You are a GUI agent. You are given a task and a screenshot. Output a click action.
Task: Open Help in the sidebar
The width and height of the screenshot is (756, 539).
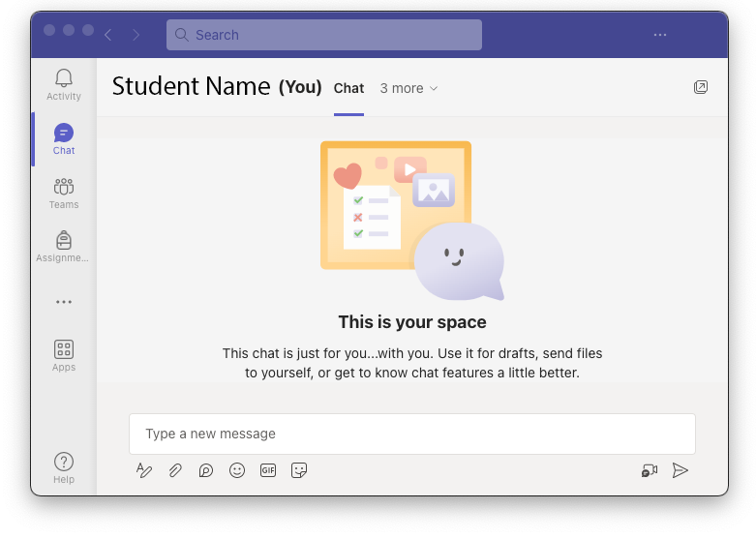point(64,467)
